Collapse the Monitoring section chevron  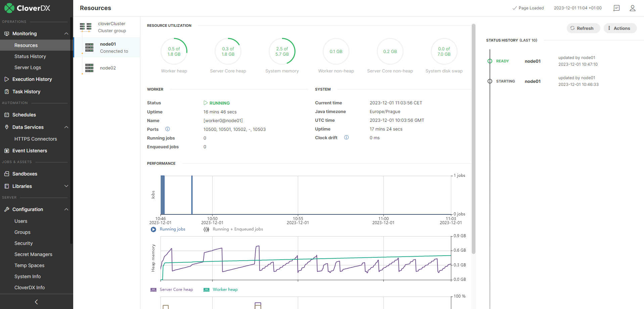[66, 34]
